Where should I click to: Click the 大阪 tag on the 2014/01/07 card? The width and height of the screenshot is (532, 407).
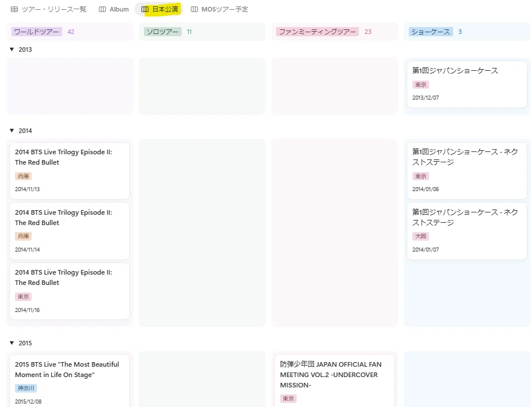pyautogui.click(x=421, y=236)
